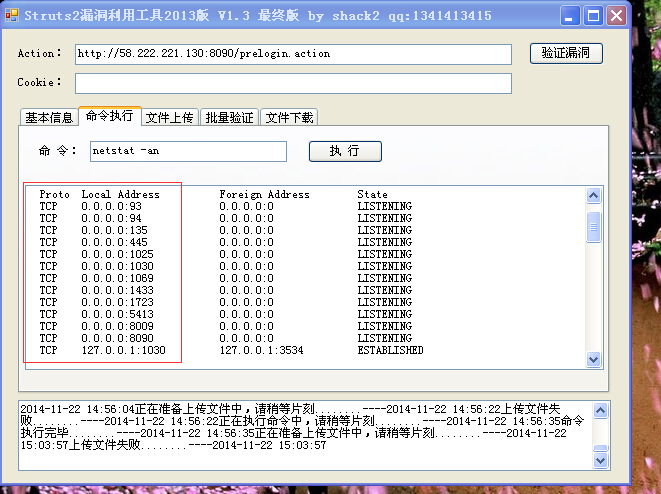Click the output pane scroll down arrow
Viewport: 661px width, 494px height.
tap(594, 360)
